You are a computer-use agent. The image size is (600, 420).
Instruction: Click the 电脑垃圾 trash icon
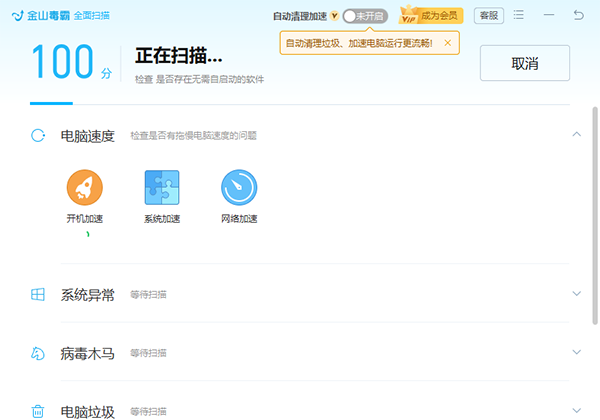pos(38,412)
